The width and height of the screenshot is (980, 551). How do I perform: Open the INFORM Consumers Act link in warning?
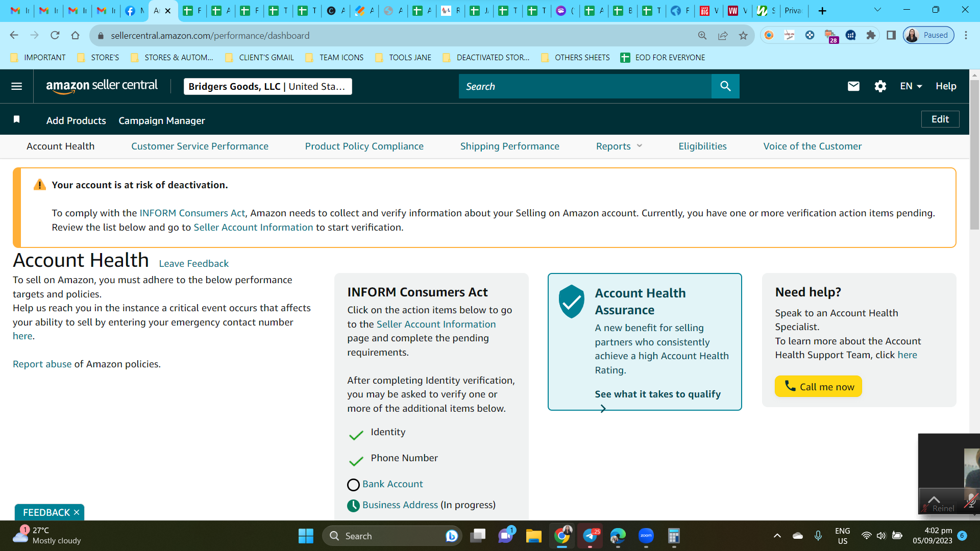192,213
